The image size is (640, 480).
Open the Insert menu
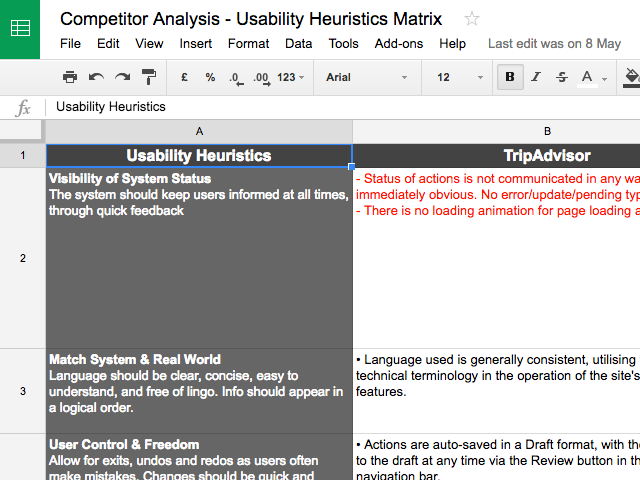pyautogui.click(x=196, y=43)
